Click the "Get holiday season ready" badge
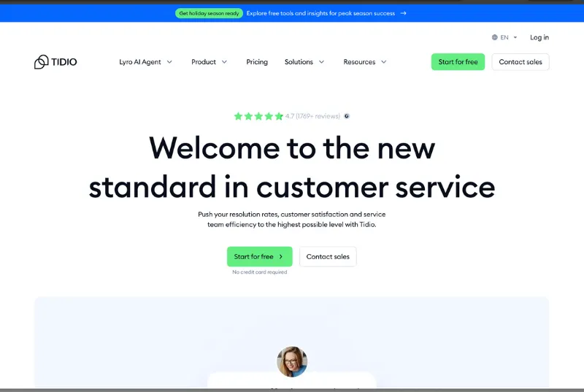 209,13
